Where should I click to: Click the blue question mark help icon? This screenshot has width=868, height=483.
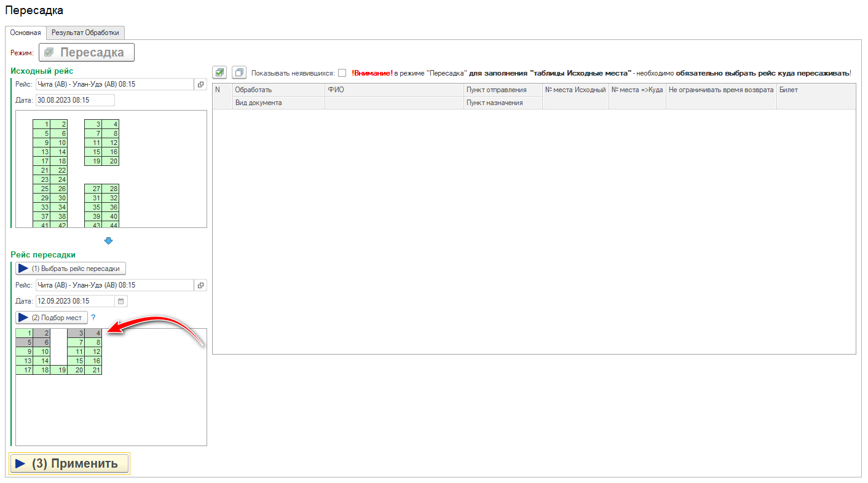(93, 318)
